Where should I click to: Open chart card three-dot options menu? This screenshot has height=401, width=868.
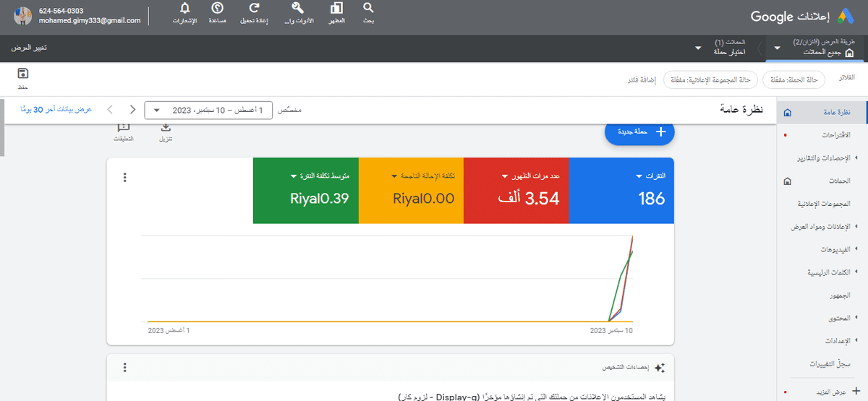coord(125,178)
